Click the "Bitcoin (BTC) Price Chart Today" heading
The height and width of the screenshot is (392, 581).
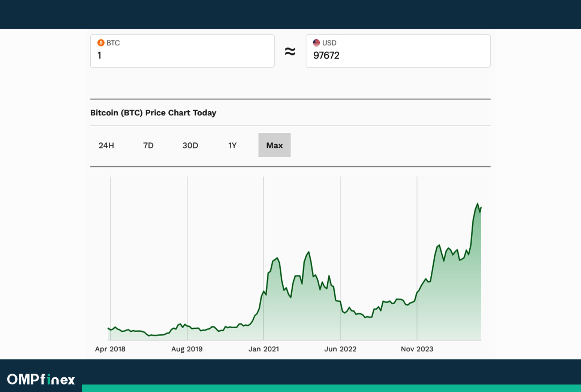[153, 113]
